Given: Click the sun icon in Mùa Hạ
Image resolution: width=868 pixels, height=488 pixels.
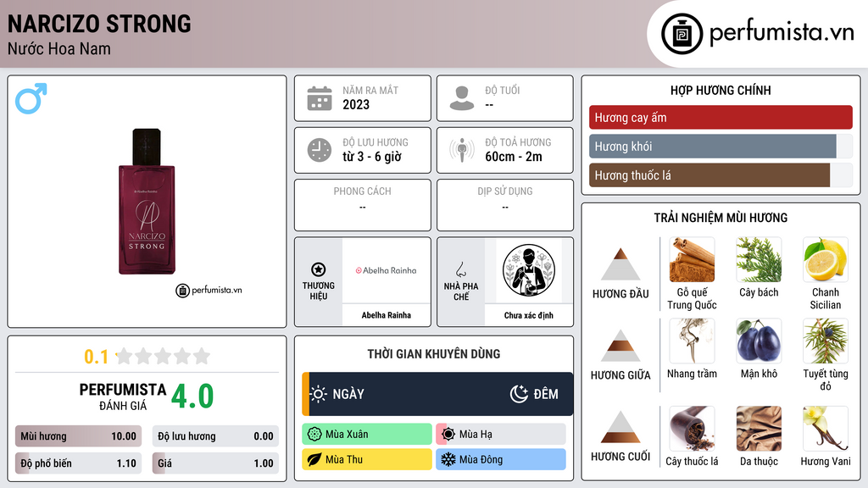Looking at the screenshot, I should click(x=448, y=435).
